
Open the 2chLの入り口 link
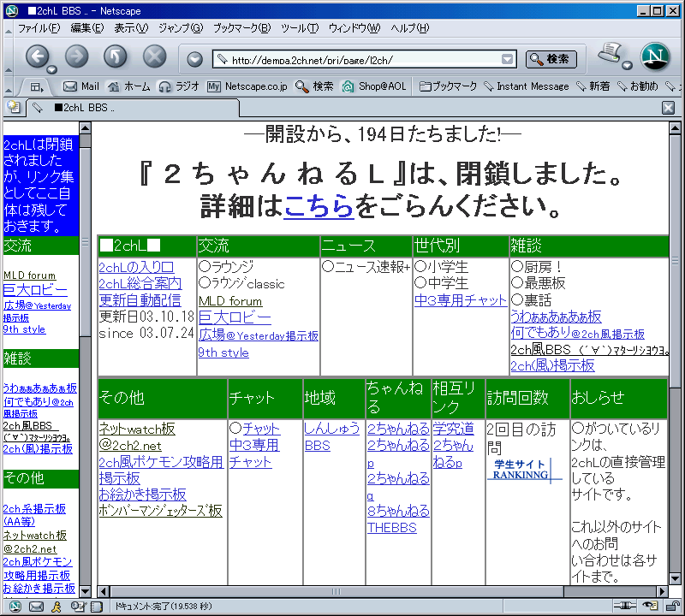(x=136, y=267)
